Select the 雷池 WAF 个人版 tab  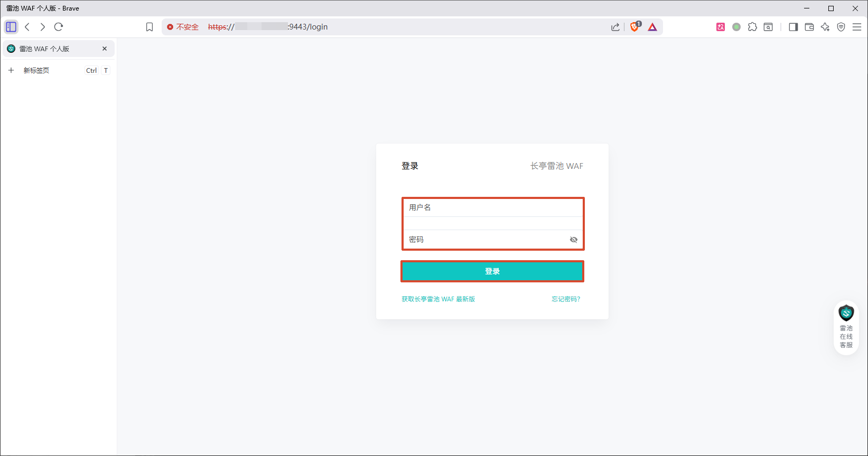coord(59,49)
